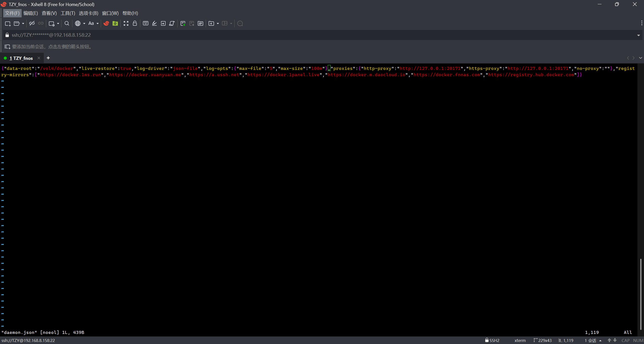Screen dimensions: 644x344
Task: Click the add current session arrow button
Action: click(7, 47)
